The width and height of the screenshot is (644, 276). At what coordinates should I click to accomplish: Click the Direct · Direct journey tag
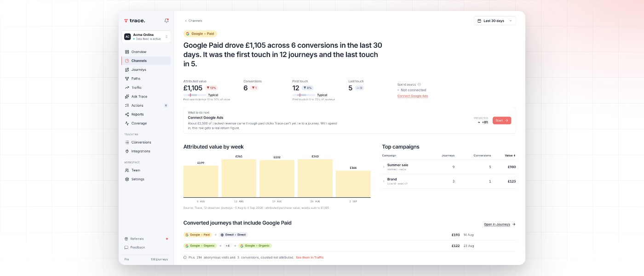click(233, 235)
